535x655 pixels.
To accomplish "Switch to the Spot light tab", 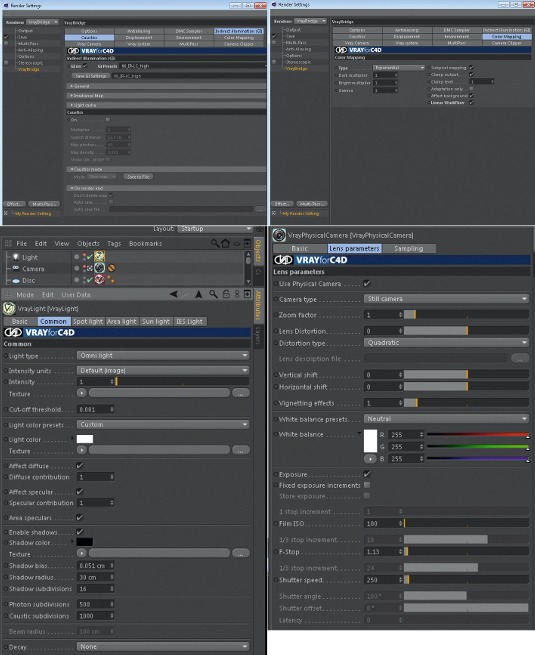I will point(88,321).
